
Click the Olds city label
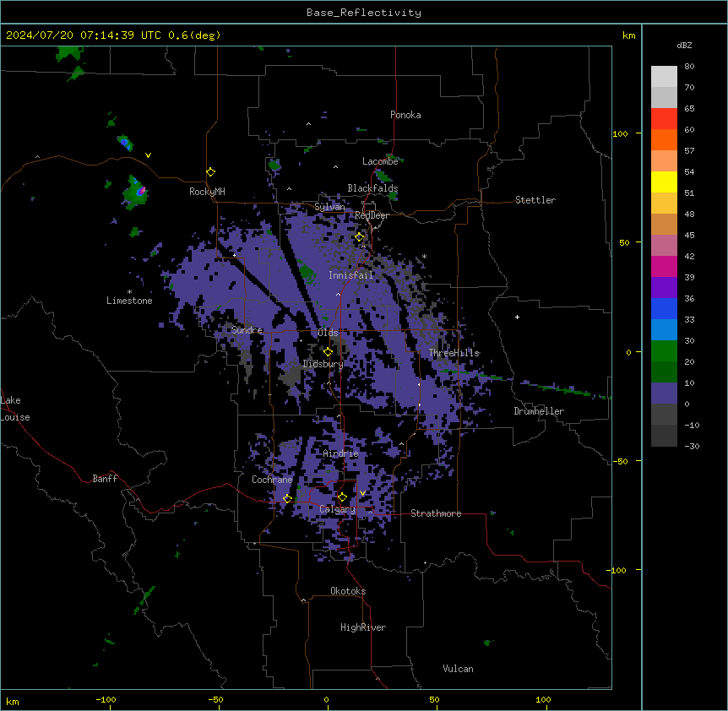click(328, 333)
